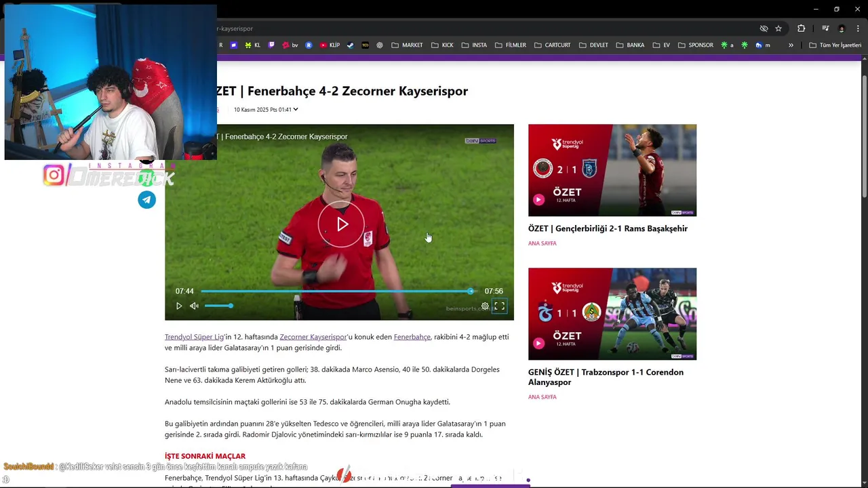868x488 pixels.
Task: Click the article title Fenerbahçe 4-2 Zecorner Kayserispor
Action: pyautogui.click(x=341, y=91)
